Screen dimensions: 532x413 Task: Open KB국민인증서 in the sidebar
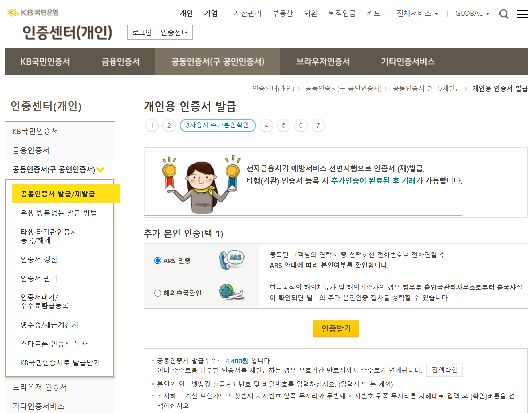pos(60,131)
